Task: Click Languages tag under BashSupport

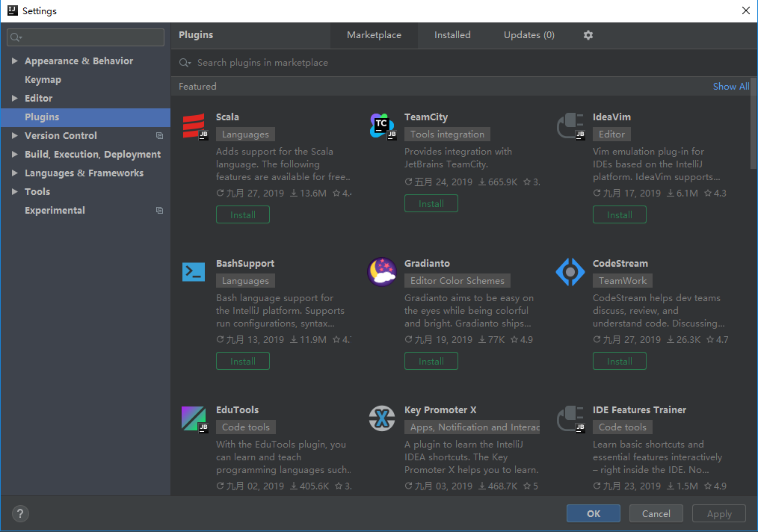Action: 245,281
